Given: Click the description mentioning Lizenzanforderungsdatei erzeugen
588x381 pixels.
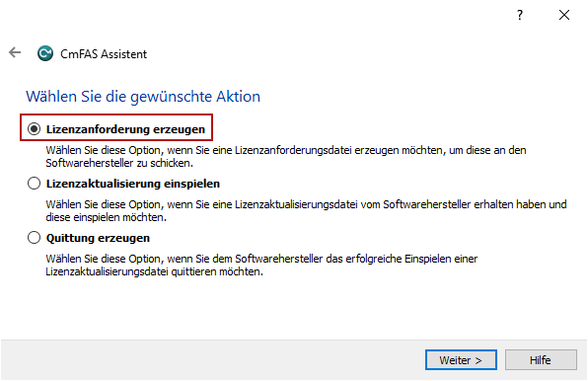Looking at the screenshot, I should pos(286,157).
